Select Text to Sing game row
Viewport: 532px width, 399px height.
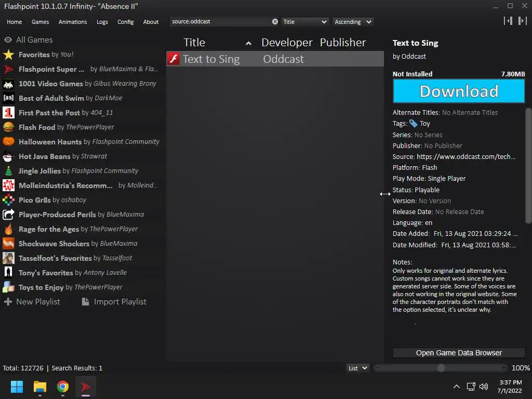275,59
